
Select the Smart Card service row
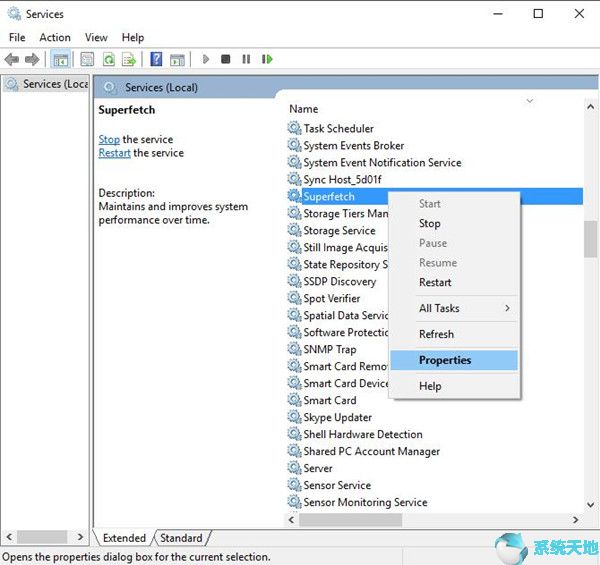[329, 400]
